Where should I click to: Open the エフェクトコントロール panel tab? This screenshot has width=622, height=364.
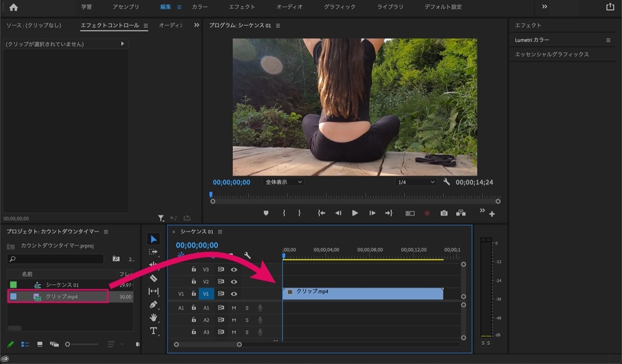click(x=110, y=25)
